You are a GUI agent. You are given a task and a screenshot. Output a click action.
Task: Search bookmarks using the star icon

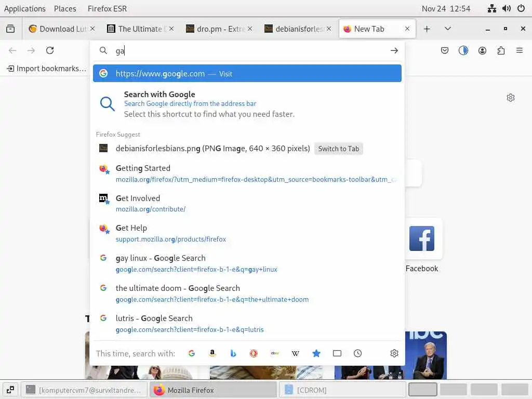[316, 353]
